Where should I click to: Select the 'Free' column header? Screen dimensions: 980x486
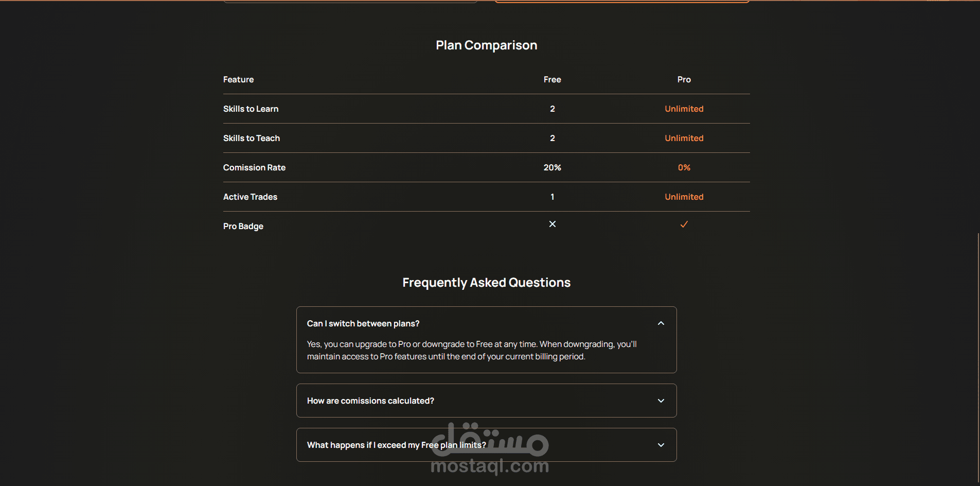(552, 79)
